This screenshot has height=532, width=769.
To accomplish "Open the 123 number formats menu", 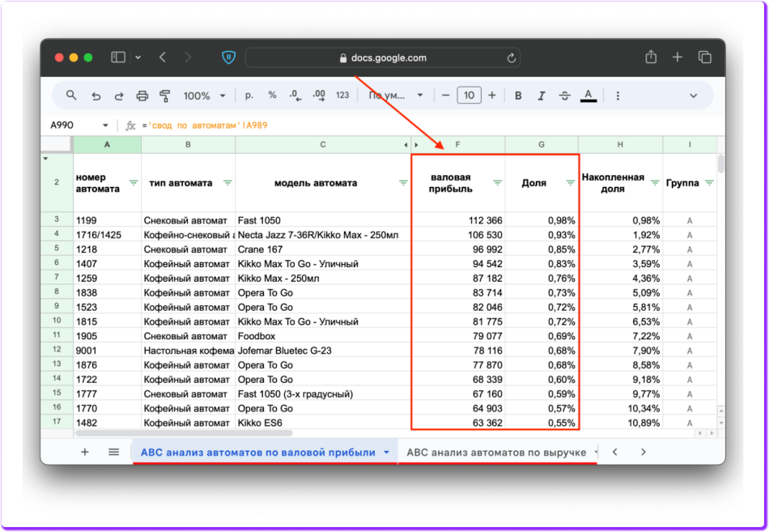I will pyautogui.click(x=342, y=96).
